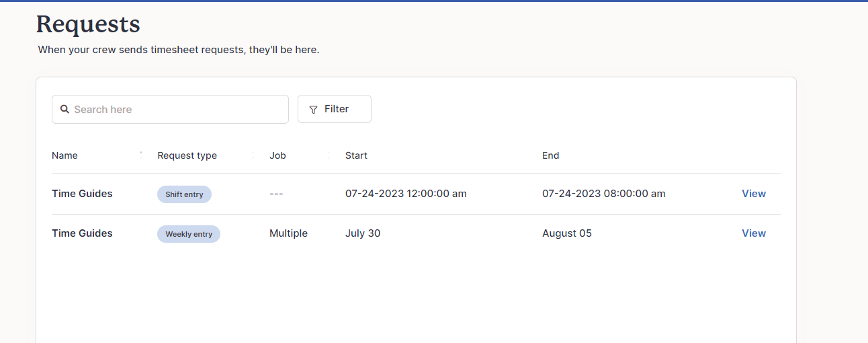This screenshot has width=868, height=343.
Task: Open the Filter options button
Action: (335, 109)
